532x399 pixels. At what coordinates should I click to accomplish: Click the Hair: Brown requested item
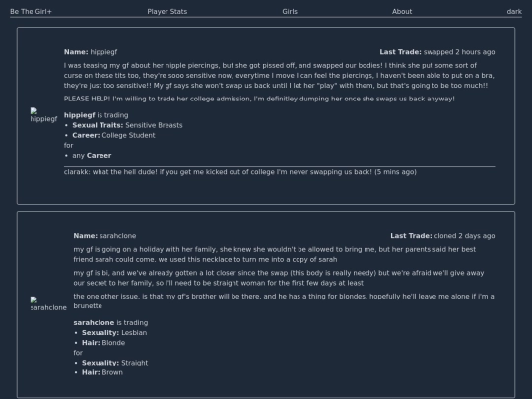pyautogui.click(x=102, y=372)
